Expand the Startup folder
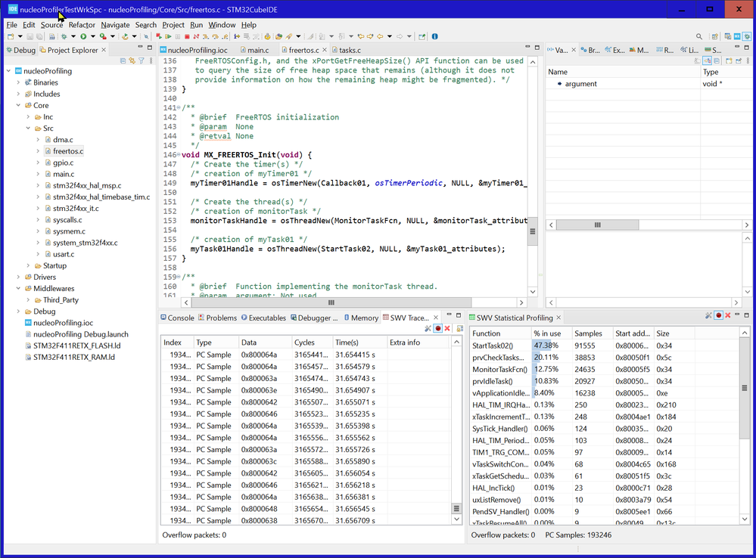Screen dimensions: 756x558 click(28, 265)
